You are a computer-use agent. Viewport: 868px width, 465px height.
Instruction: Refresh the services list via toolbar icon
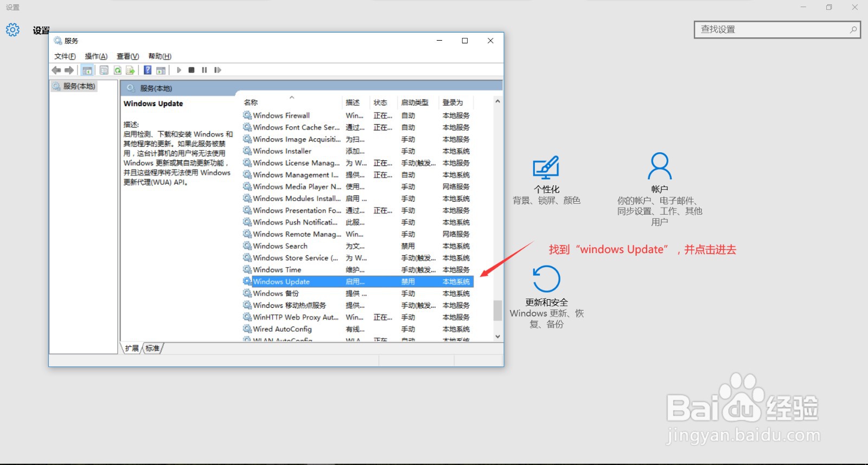[x=117, y=70]
